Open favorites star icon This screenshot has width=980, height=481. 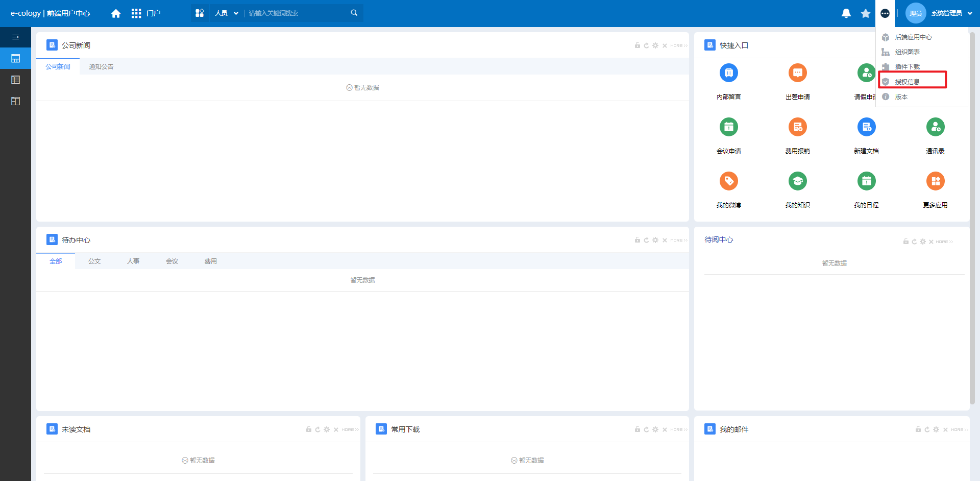click(x=866, y=13)
